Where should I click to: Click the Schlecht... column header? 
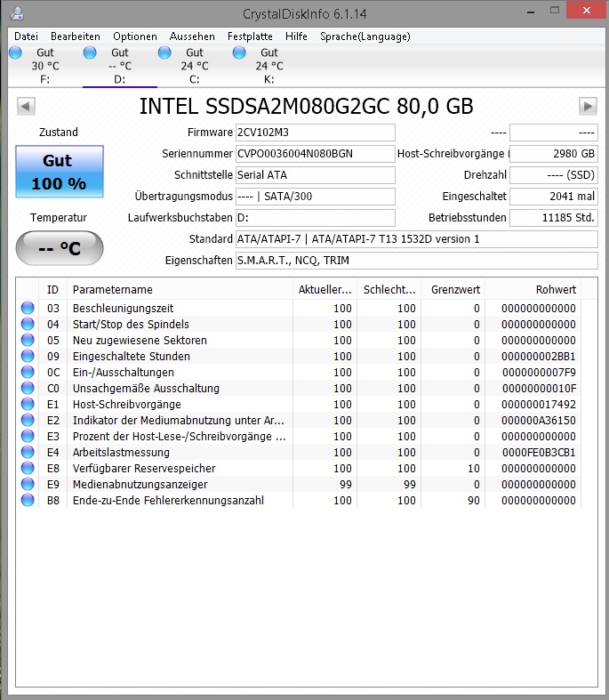point(389,290)
